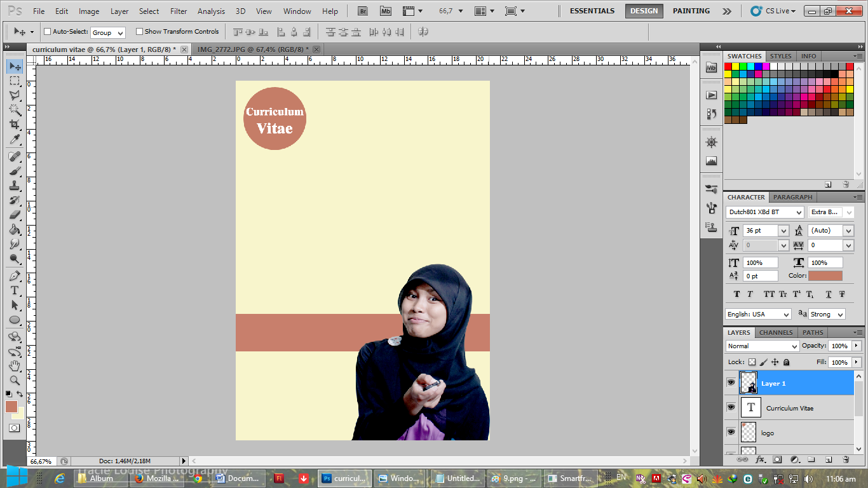This screenshot has height=488, width=868.
Task: Select the Clone Stamp tool
Action: point(15,186)
